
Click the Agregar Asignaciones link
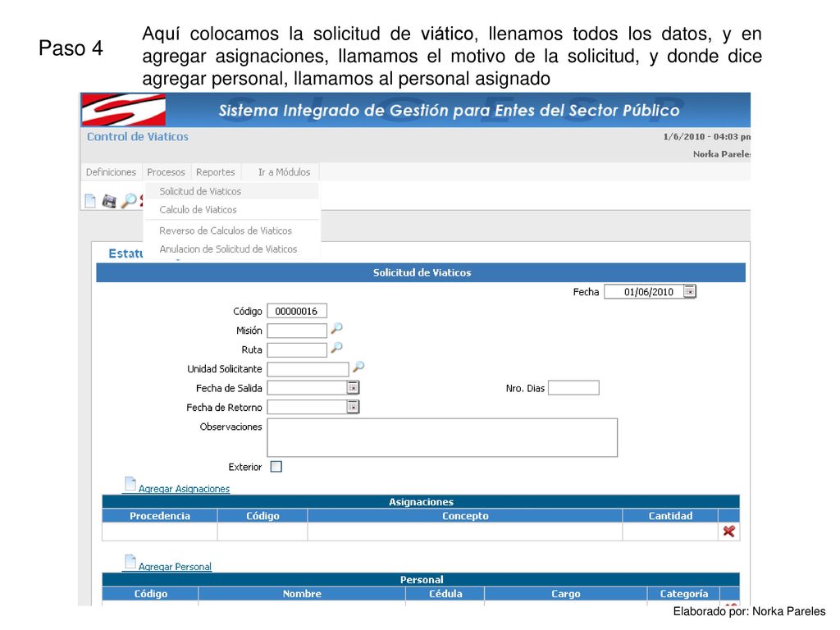coord(184,489)
